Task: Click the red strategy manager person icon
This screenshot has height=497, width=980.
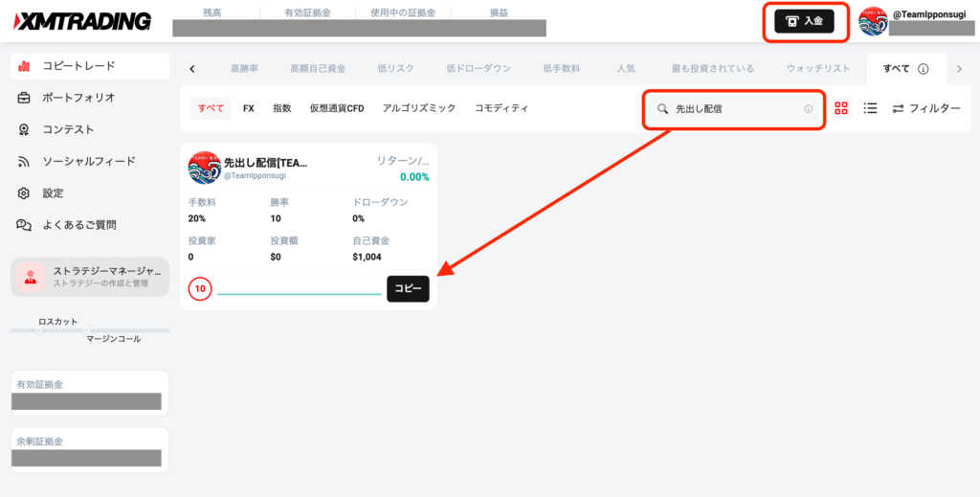Action: point(30,277)
